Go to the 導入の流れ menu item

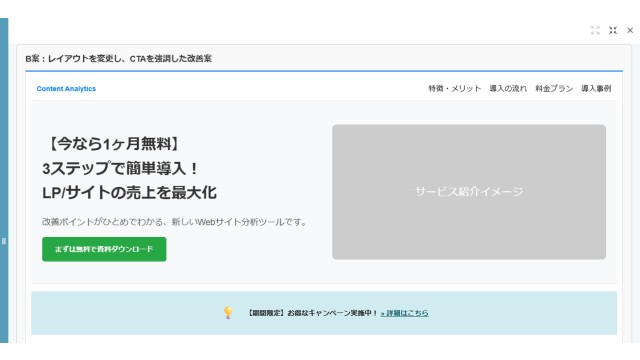pos(508,89)
